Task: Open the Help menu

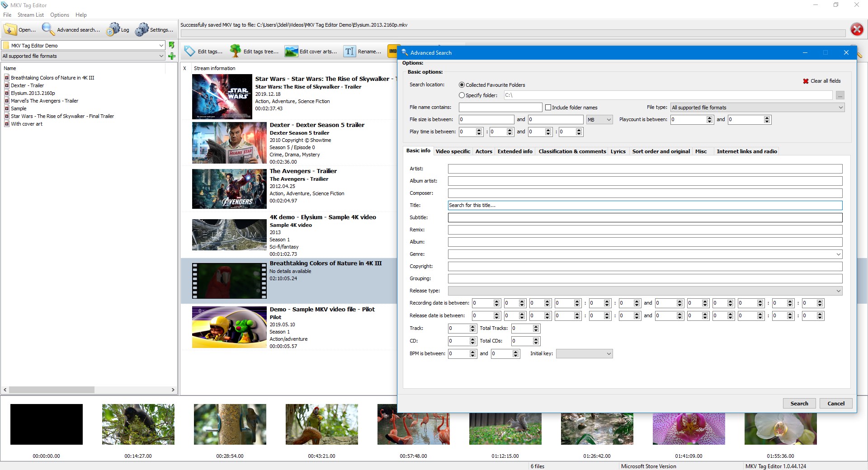Action: pos(81,15)
